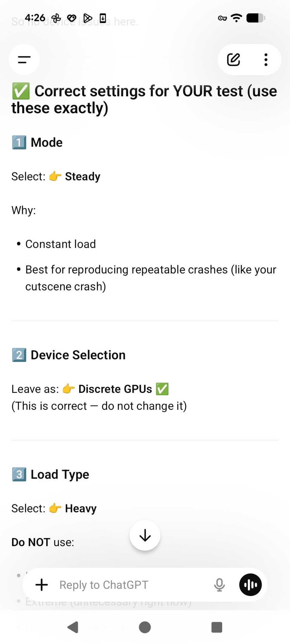Image resolution: width=290 pixels, height=644 pixels.
Task: Tap the bold "Steady" mode text
Action: (82, 176)
